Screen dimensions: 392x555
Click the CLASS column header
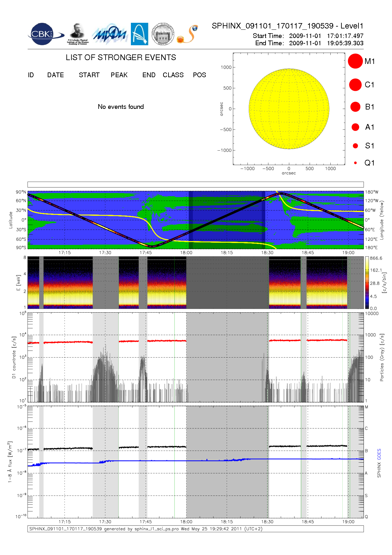[173, 75]
